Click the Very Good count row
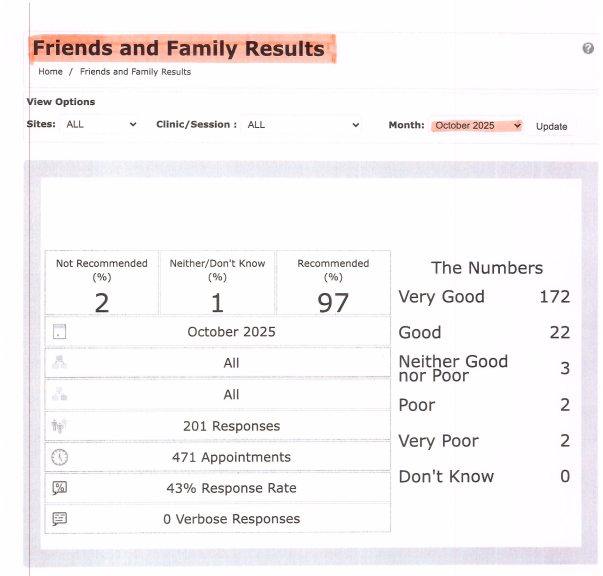The height and width of the screenshot is (576, 603). click(x=484, y=297)
